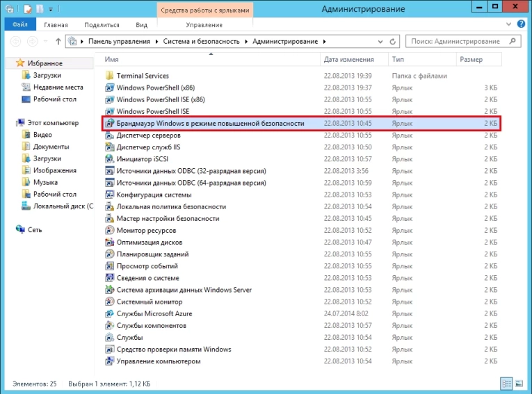Click the Брандмауэр Windows firewall icon

pos(109,124)
